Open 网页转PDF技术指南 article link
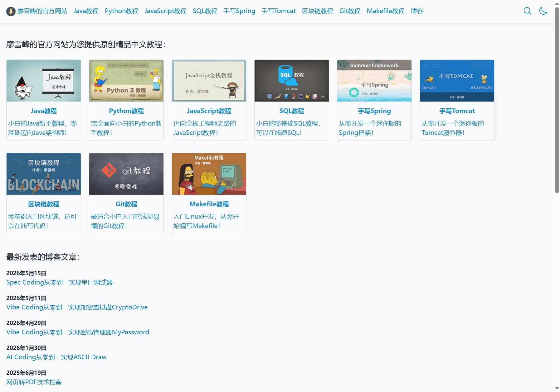The image size is (560, 392). (x=34, y=382)
